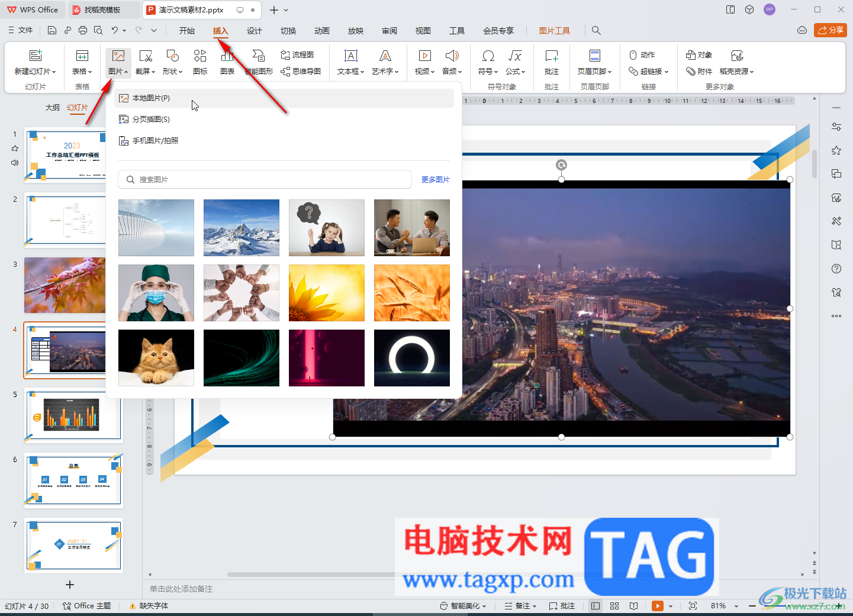Expand the Hyperlink dropdown
853x616 pixels.
click(x=667, y=72)
